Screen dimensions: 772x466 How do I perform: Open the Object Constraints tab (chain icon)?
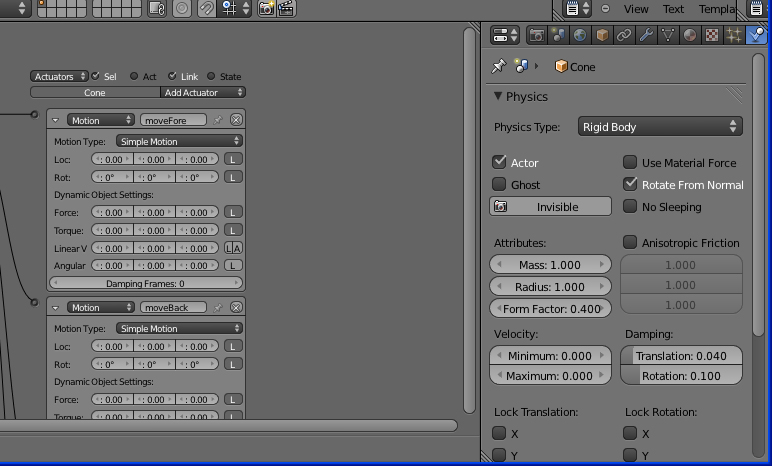pyautogui.click(x=624, y=35)
